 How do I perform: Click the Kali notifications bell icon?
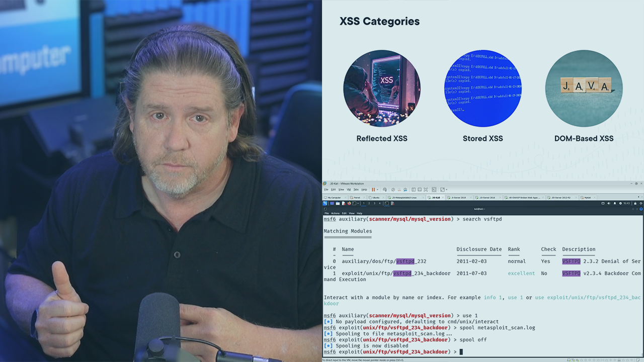pyautogui.click(x=615, y=203)
